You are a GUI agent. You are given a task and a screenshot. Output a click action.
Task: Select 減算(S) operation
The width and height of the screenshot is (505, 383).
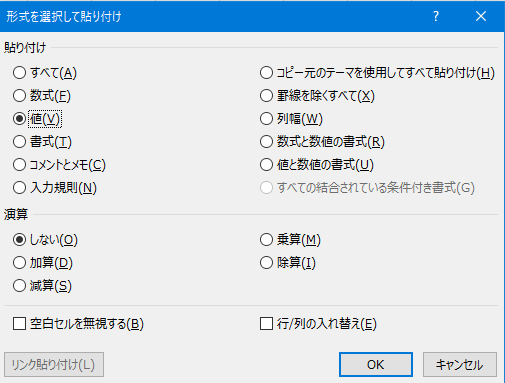[42, 286]
